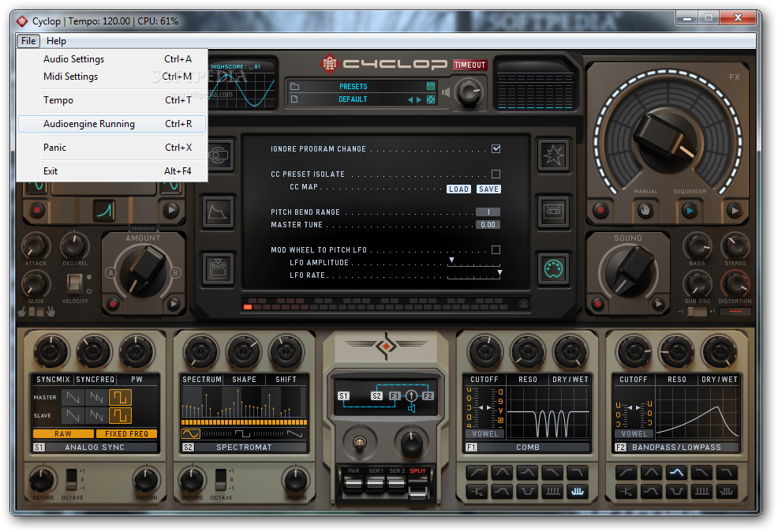
Task: Open the tape cassette page icon
Action: 553,212
